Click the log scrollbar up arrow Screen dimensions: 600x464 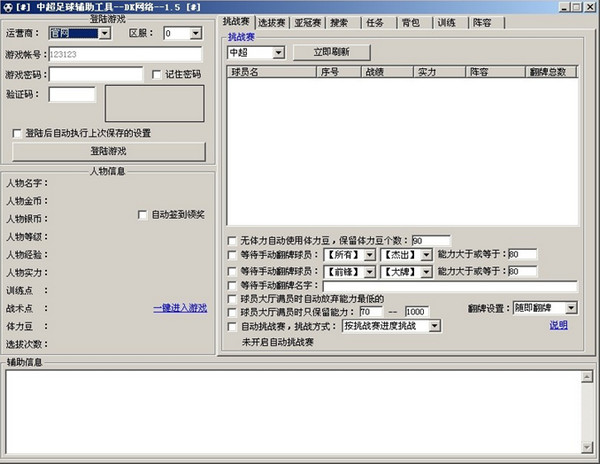pos(587,377)
